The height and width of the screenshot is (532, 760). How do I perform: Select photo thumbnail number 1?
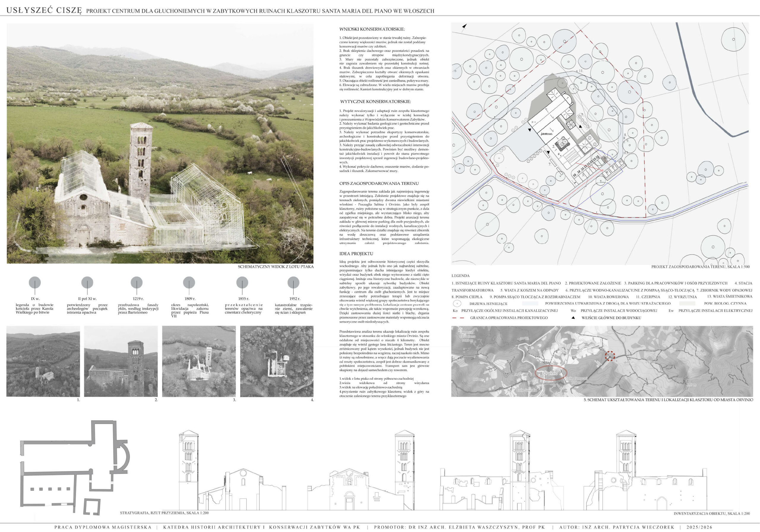point(43,361)
